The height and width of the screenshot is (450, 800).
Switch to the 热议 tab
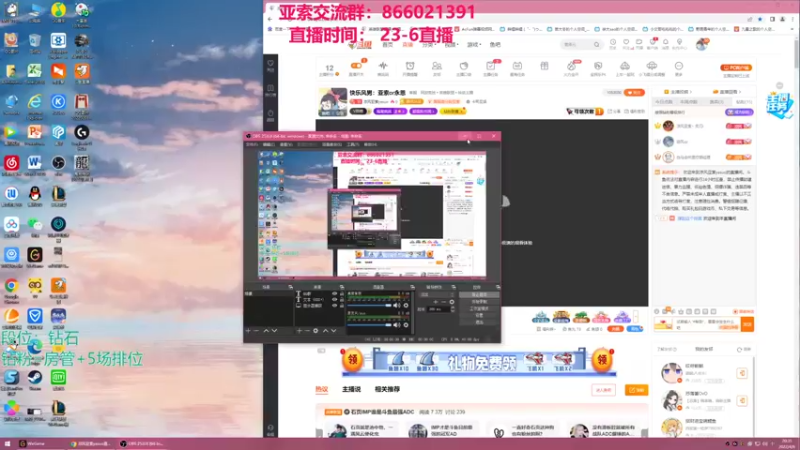click(x=321, y=389)
